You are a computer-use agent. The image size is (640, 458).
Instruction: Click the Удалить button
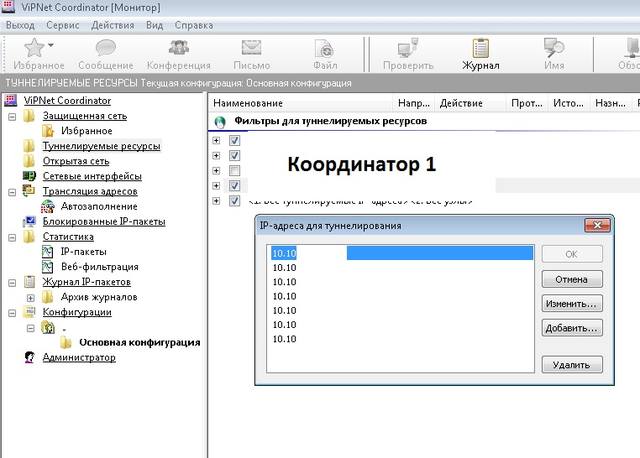[572, 365]
